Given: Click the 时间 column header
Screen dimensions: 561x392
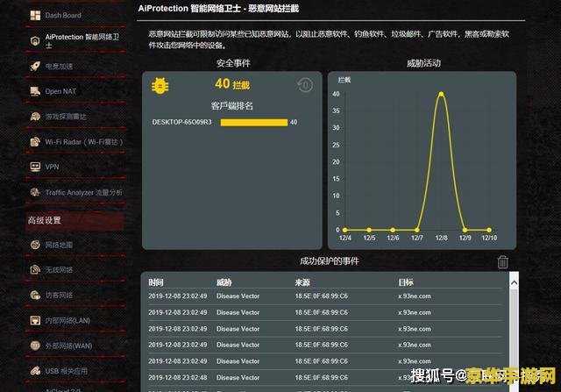Looking at the screenshot, I should 156,282.
